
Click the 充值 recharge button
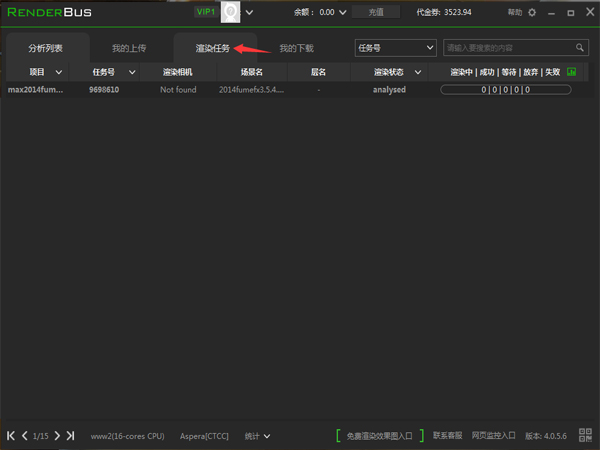pyautogui.click(x=376, y=12)
